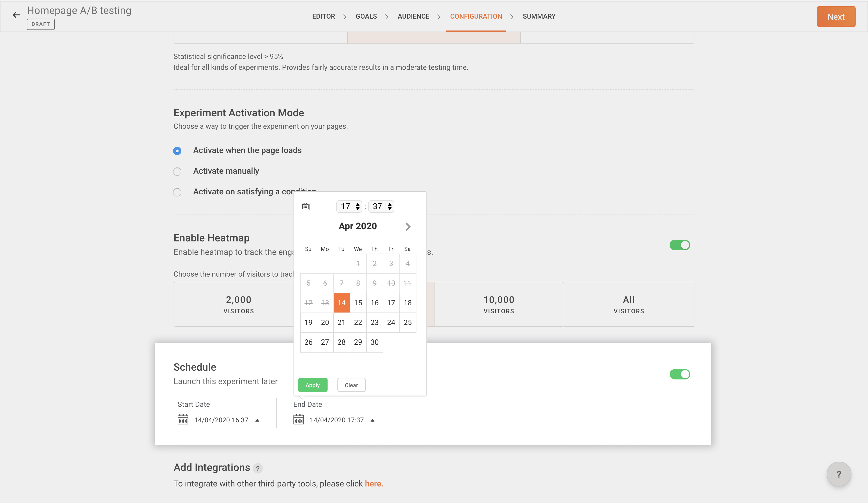The image size is (868, 503).
Task: Toggle the Enable Heatmap switch
Action: click(680, 245)
